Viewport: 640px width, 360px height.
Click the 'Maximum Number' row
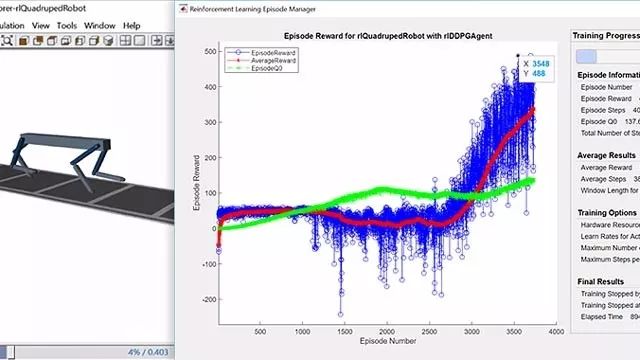pyautogui.click(x=610, y=248)
